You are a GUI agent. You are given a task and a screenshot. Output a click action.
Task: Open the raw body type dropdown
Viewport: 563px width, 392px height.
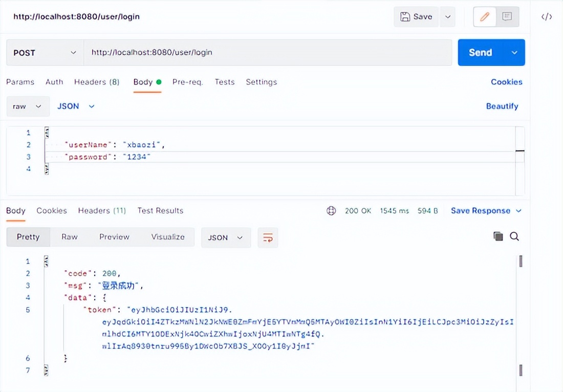click(28, 106)
